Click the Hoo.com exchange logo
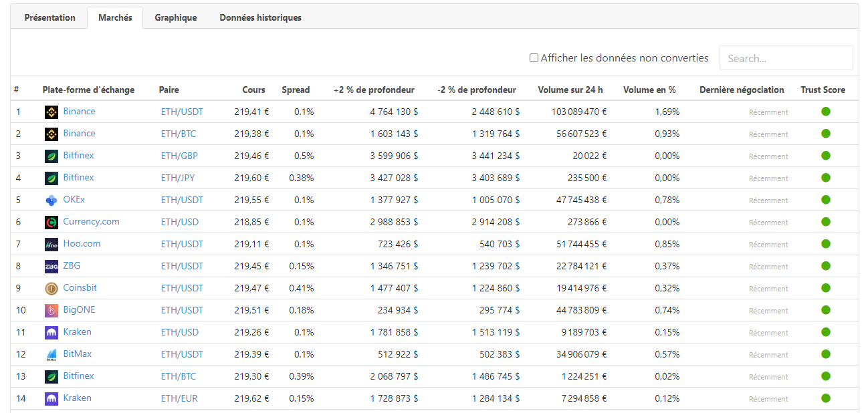Image resolution: width=868 pixels, height=413 pixels. point(51,245)
